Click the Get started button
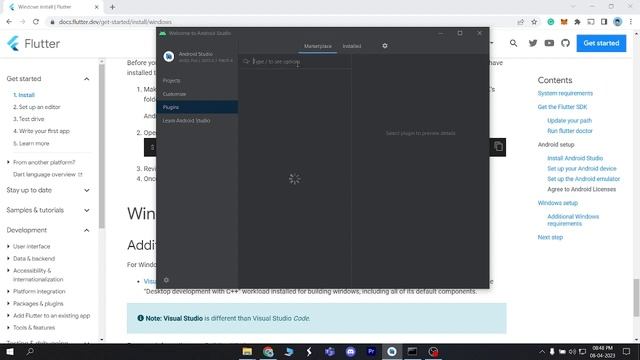 pos(601,43)
